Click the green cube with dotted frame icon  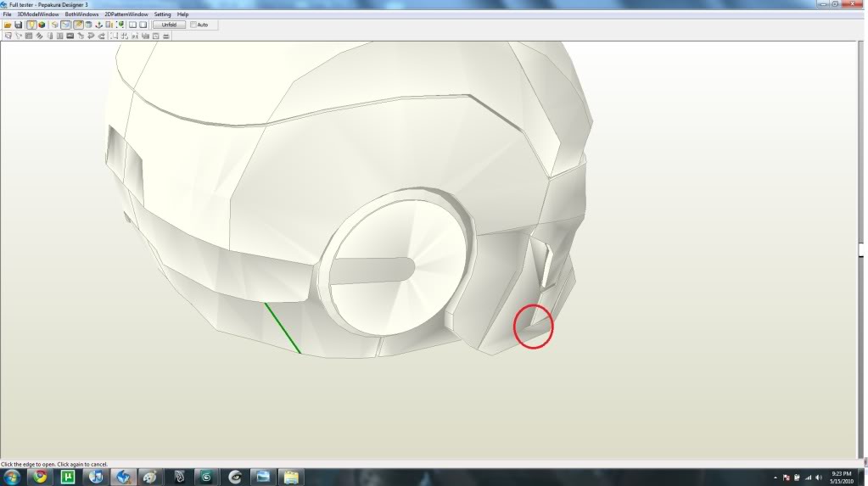tap(120, 25)
